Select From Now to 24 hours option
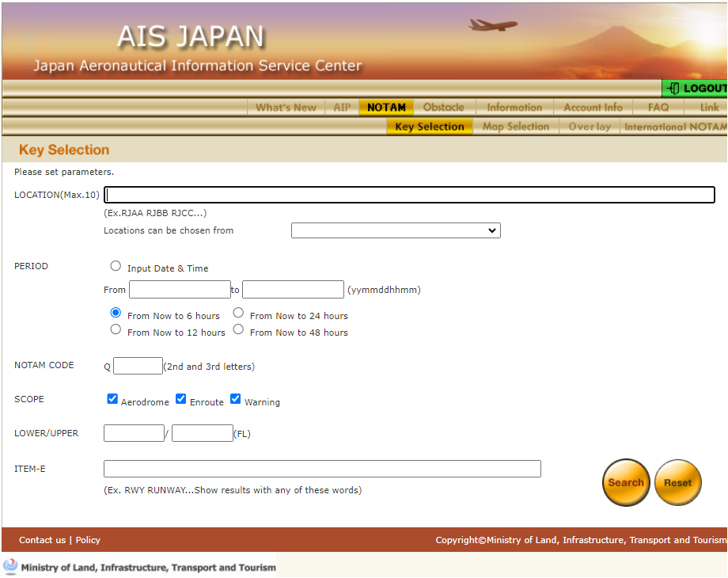728x578 pixels. tap(238, 313)
